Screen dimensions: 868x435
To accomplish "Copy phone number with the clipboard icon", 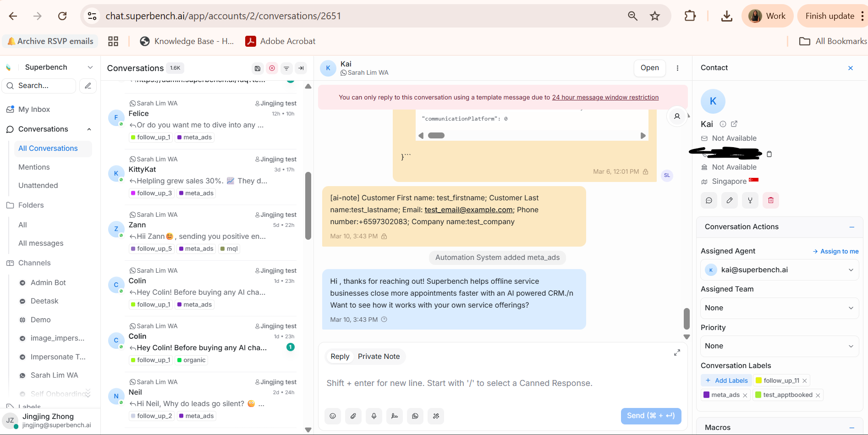I will tap(769, 154).
